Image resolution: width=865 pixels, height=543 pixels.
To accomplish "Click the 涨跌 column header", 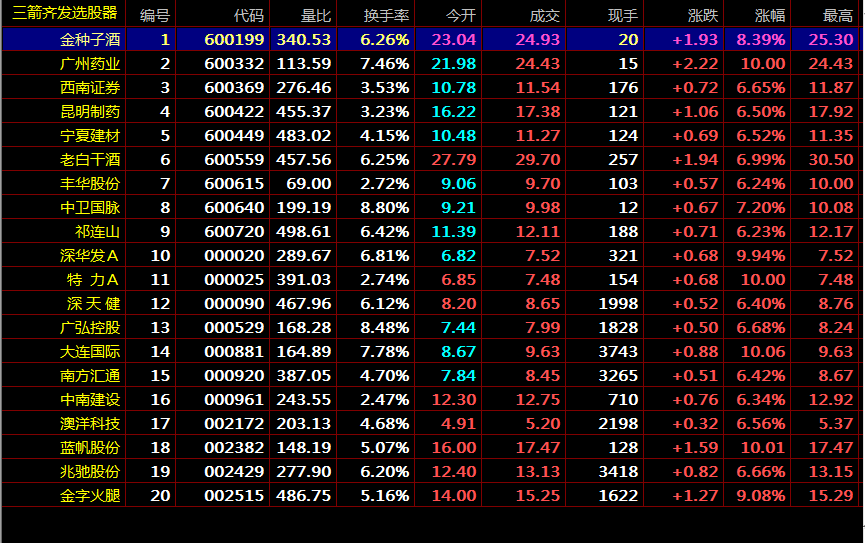I will point(703,15).
